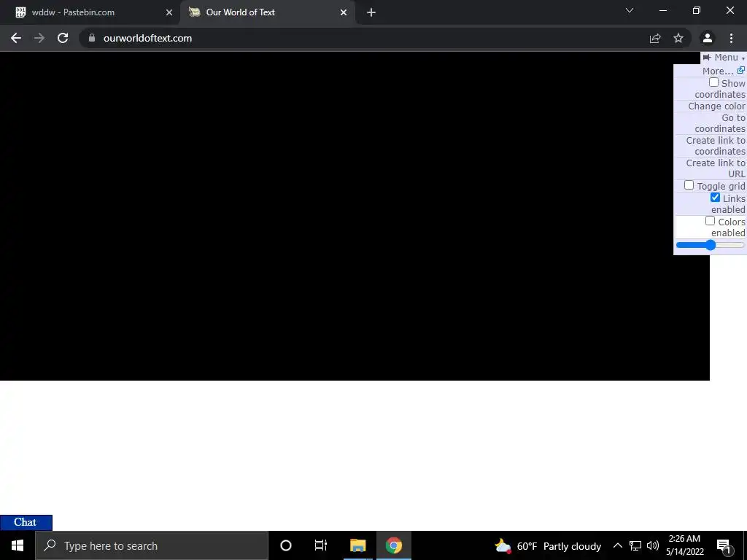Click the external link icon next to More...
The image size is (747, 560).
[x=741, y=70]
